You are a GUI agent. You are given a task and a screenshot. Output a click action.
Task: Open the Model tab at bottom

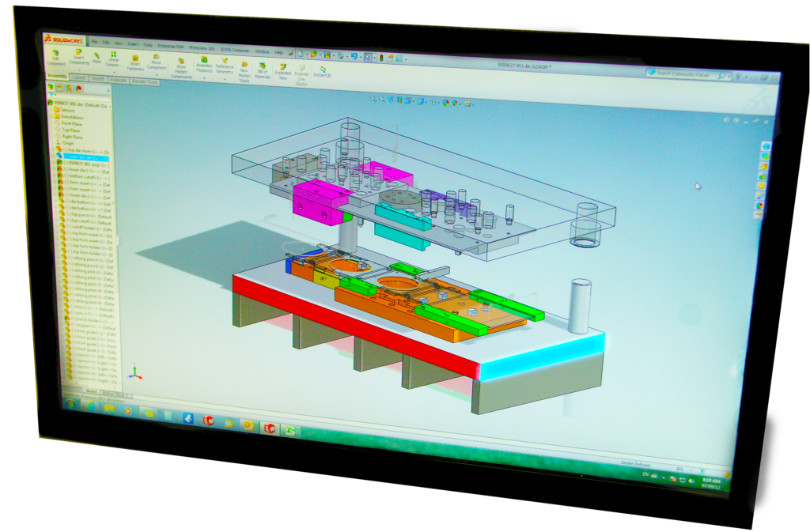pos(92,391)
